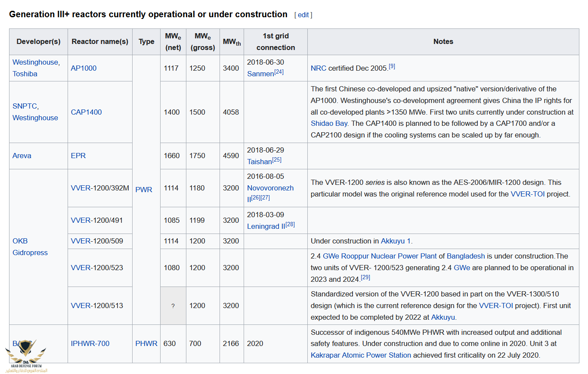Open the first GWe link before Rooppur
The height and width of the screenshot is (374, 588).
click(x=331, y=256)
